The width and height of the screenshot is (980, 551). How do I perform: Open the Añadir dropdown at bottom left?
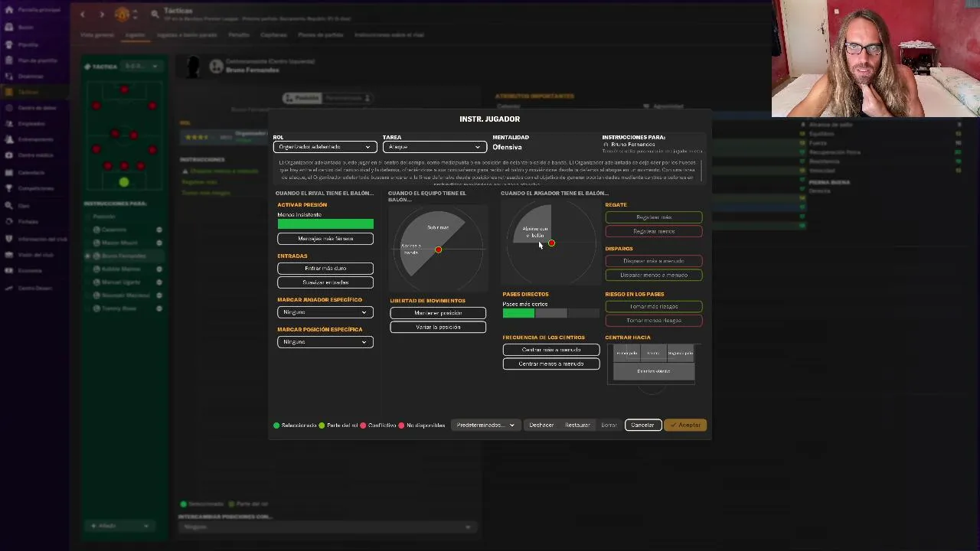[x=120, y=526]
